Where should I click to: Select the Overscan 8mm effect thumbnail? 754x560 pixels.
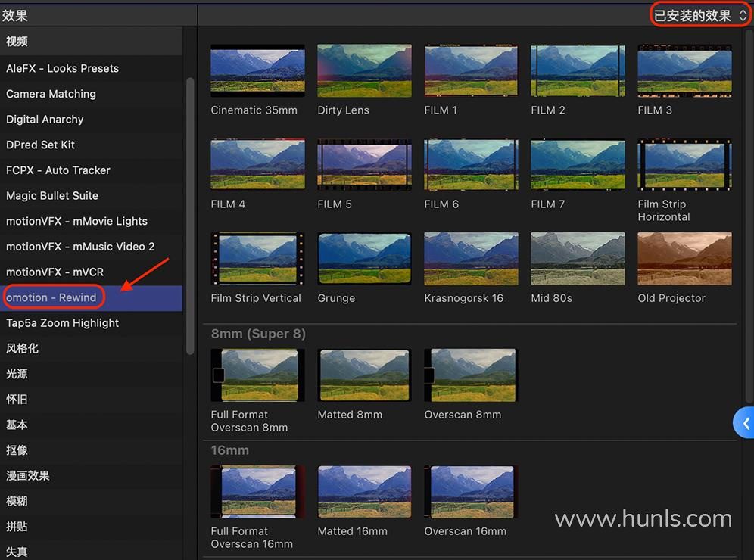pyautogui.click(x=471, y=375)
